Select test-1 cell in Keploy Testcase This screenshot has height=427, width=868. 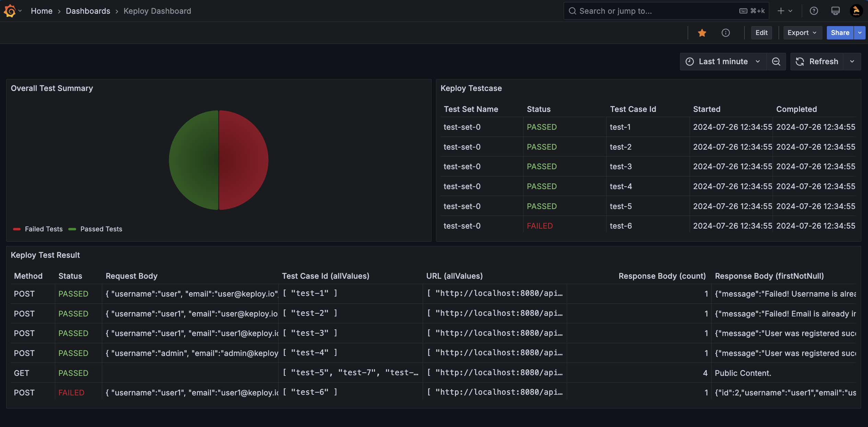click(x=648, y=127)
